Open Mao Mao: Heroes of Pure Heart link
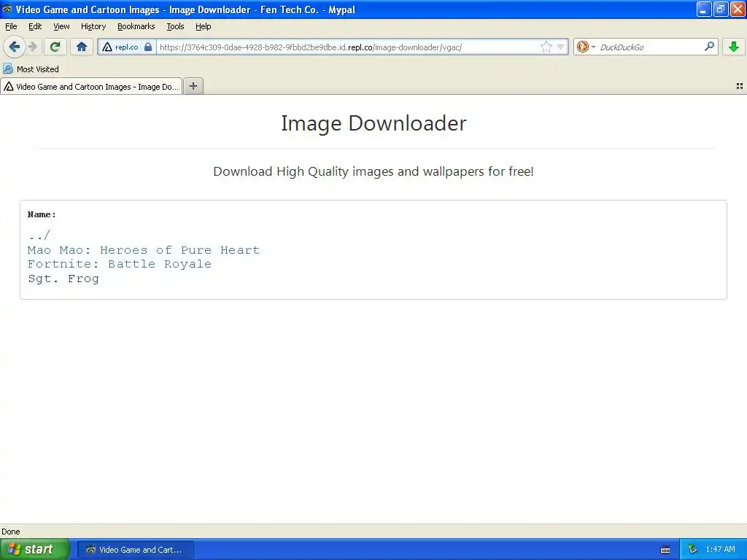This screenshot has height=560, width=747. tap(144, 250)
